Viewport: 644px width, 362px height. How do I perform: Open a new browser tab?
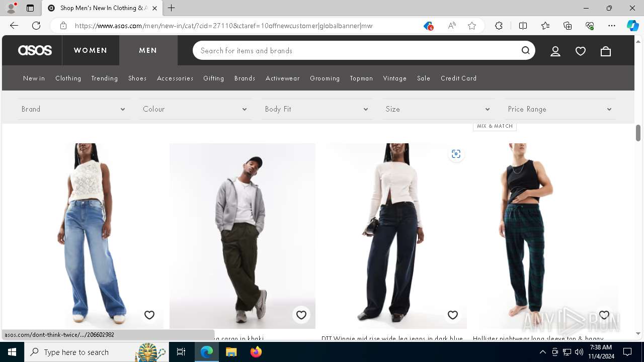[172, 8]
